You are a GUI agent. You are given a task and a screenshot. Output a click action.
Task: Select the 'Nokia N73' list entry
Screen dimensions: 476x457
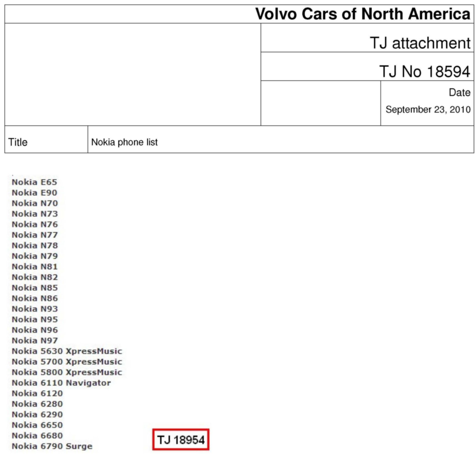(x=35, y=214)
